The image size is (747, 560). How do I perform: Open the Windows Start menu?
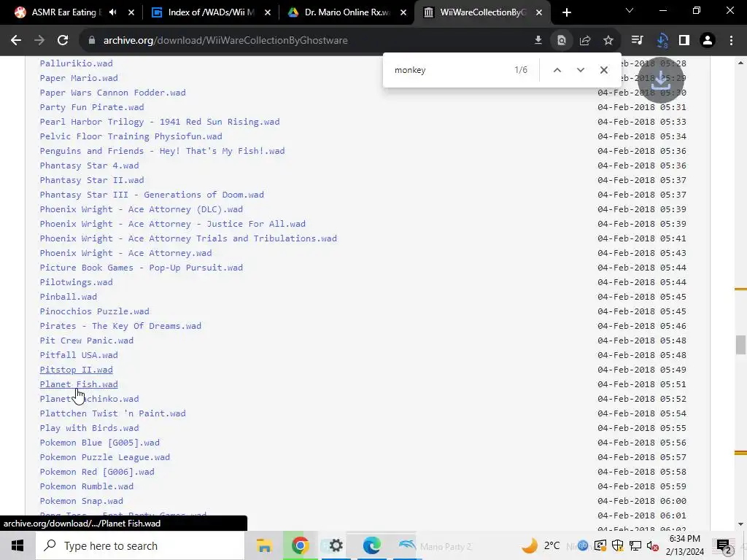(18, 545)
